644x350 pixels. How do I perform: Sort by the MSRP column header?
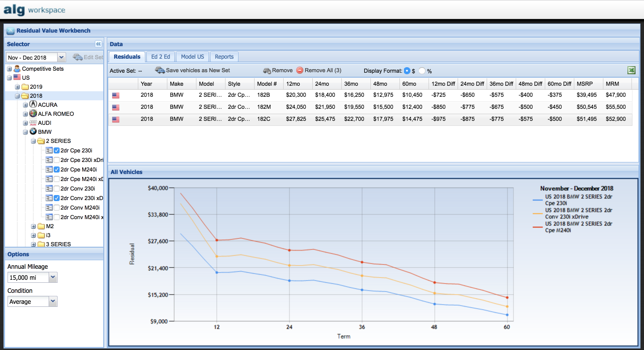click(x=588, y=84)
